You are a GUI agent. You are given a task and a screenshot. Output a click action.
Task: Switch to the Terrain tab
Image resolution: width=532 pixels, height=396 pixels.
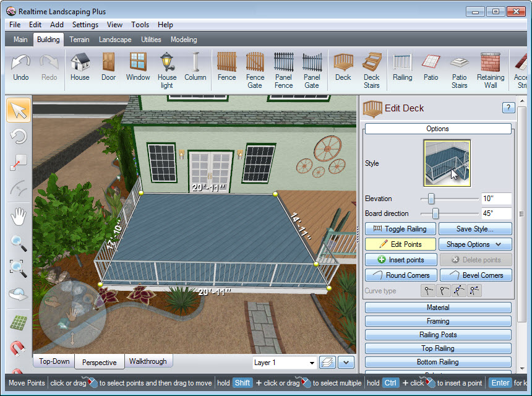tap(79, 40)
